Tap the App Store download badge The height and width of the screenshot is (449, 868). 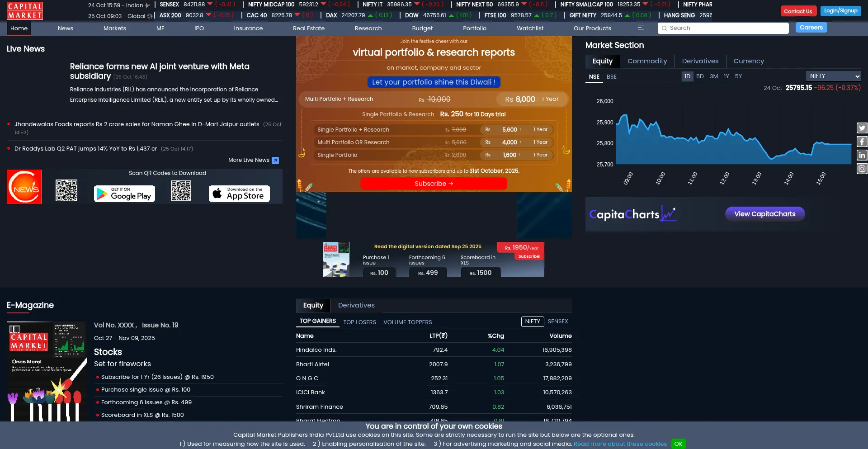point(239,194)
